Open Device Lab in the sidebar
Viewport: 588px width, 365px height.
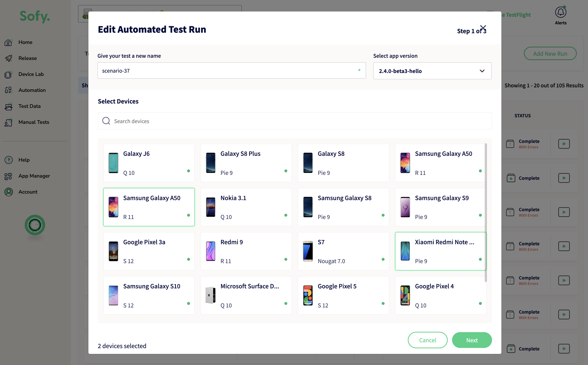31,74
